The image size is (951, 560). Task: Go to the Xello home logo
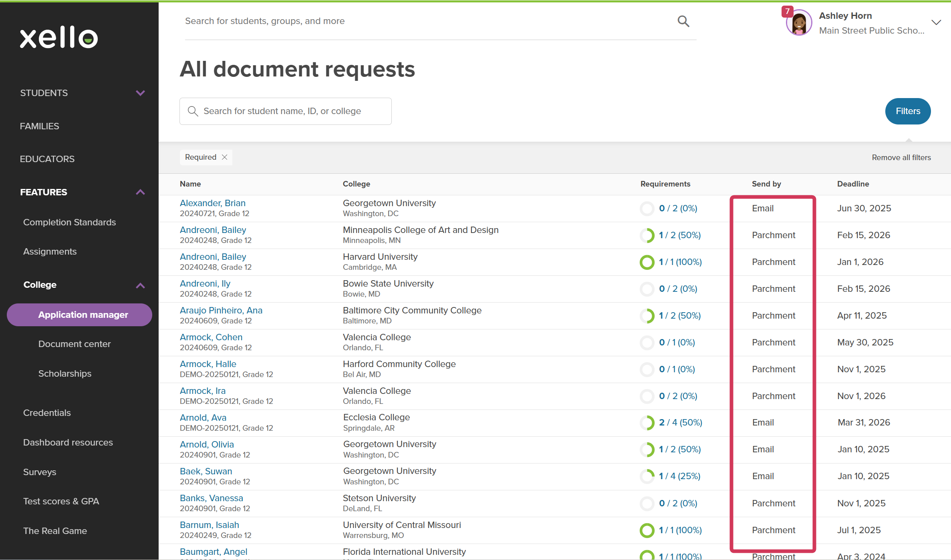(x=59, y=38)
